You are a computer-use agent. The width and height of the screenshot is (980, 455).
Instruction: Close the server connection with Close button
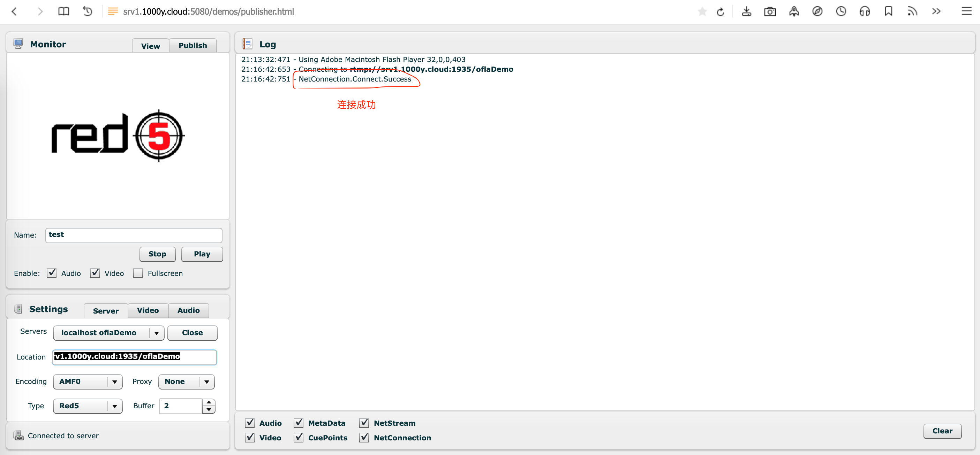[193, 333]
